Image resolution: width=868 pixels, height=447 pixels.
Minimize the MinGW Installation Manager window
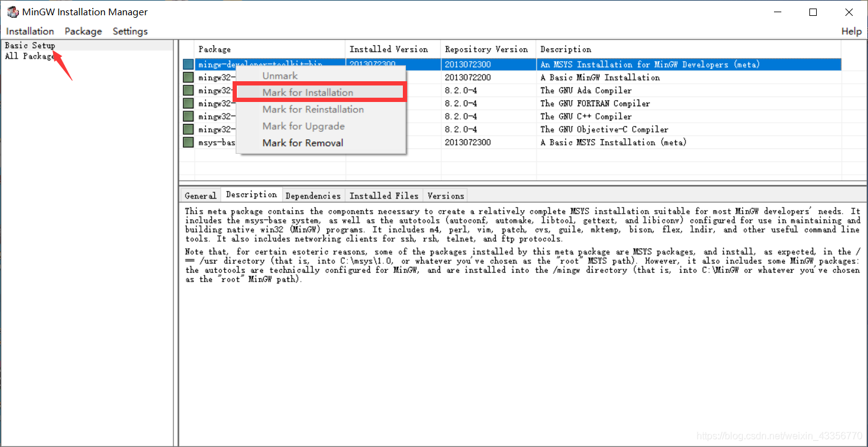777,12
